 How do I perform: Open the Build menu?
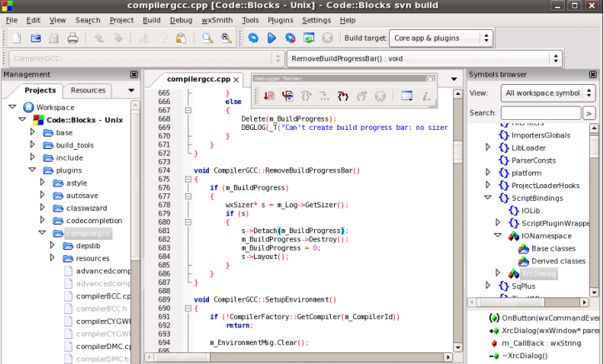[x=152, y=20]
